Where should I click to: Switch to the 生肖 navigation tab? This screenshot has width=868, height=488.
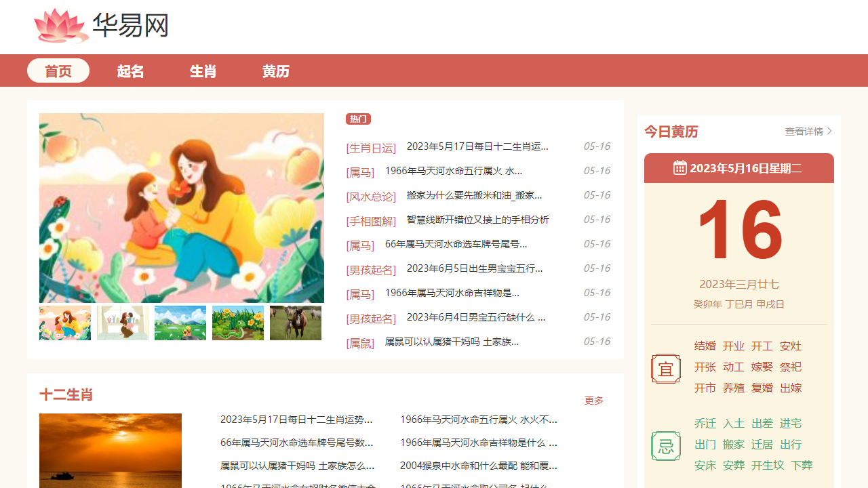(202, 70)
